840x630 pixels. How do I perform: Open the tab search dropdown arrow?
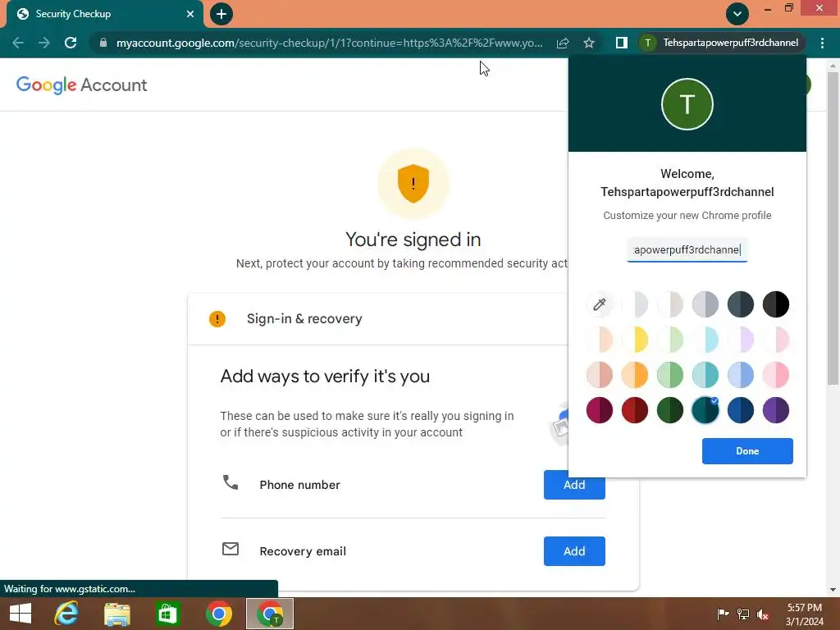point(737,14)
